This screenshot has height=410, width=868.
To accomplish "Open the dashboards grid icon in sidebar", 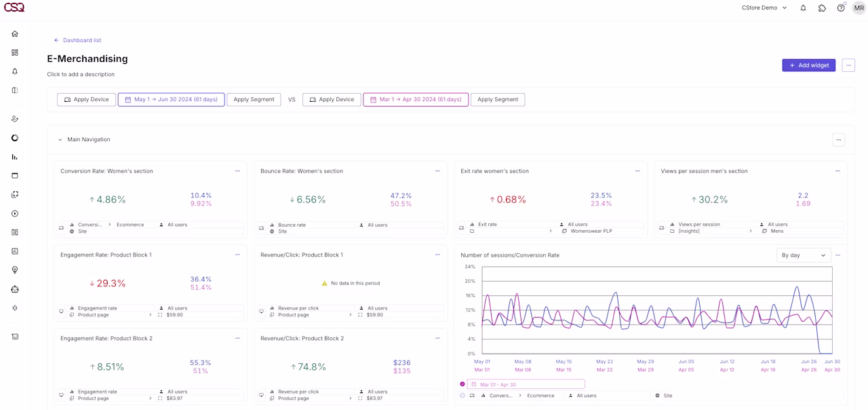I will 15,52.
